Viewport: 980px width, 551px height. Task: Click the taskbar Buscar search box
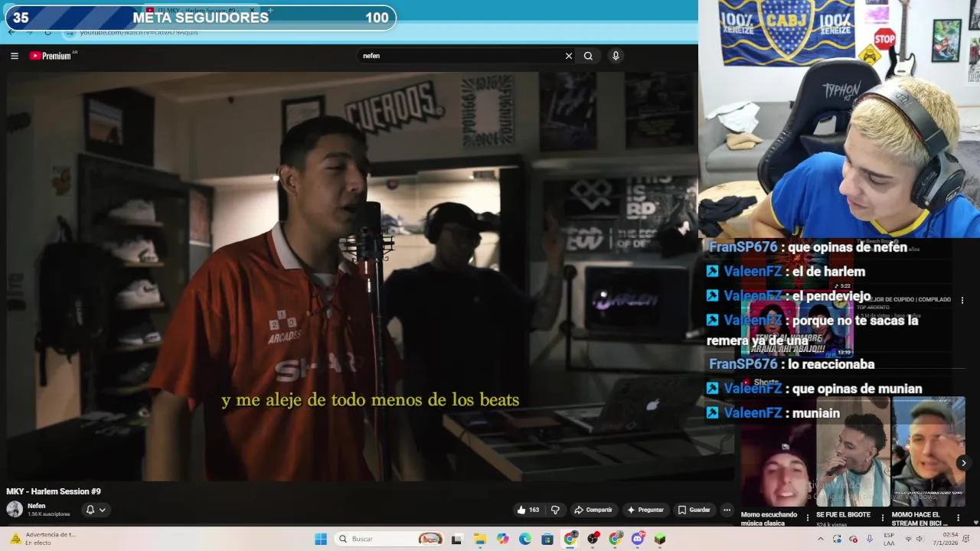[x=390, y=539]
